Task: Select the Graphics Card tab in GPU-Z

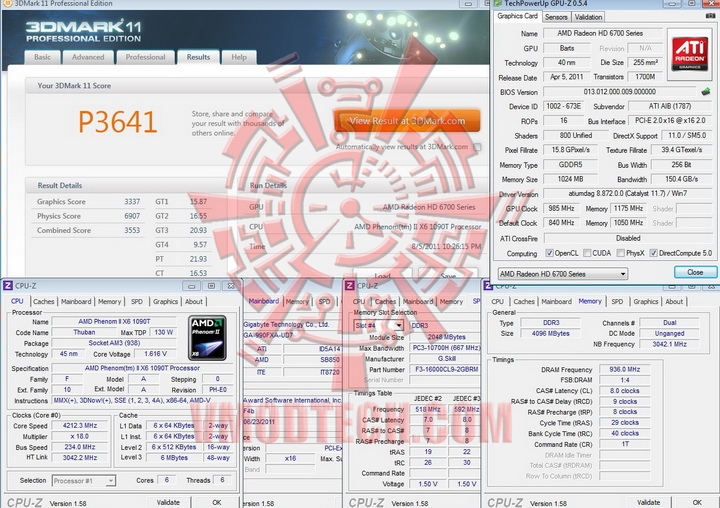Action: [518, 16]
